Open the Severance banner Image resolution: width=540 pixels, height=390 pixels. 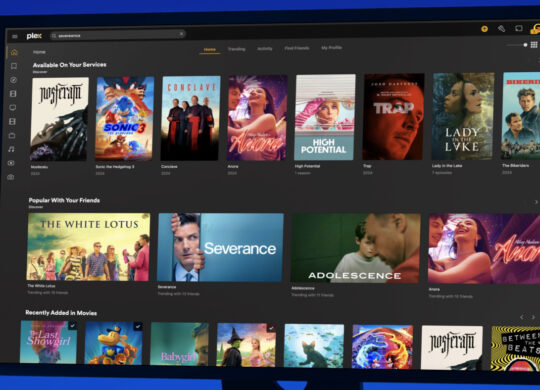point(220,247)
